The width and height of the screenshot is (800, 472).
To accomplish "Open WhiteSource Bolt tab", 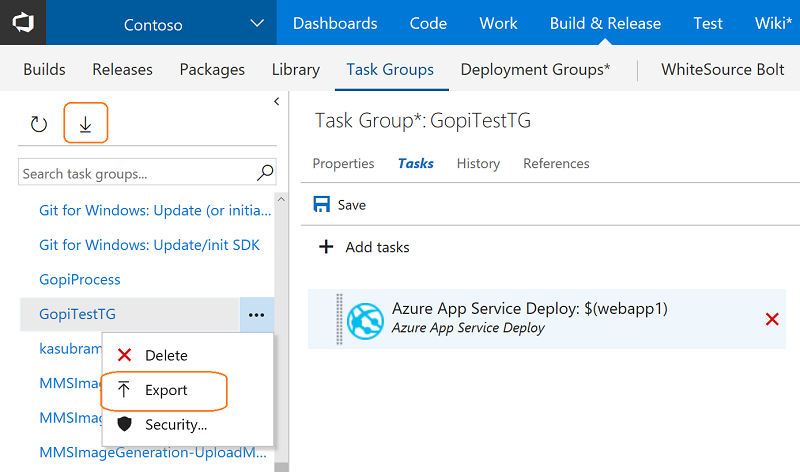I will [x=722, y=69].
